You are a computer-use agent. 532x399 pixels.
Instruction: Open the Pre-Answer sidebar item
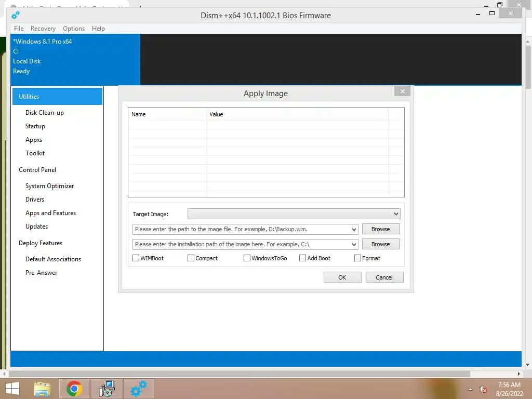coord(42,273)
